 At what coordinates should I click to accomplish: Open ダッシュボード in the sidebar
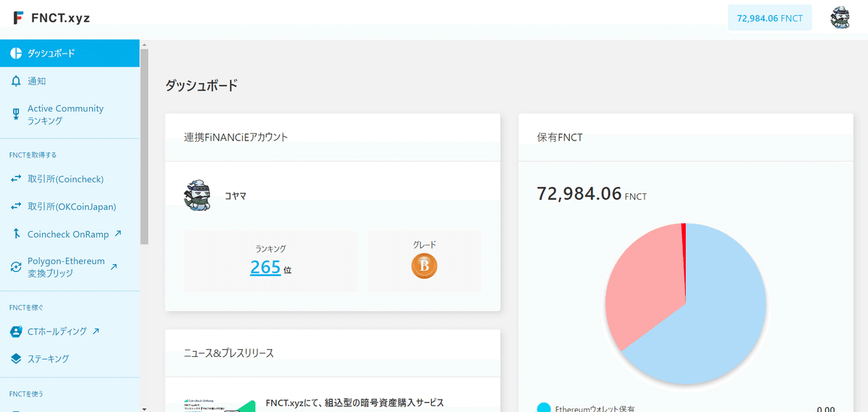point(69,54)
